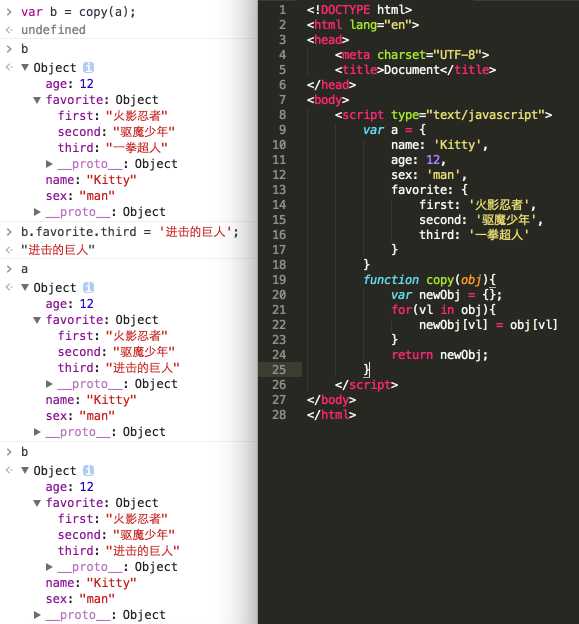Click 'return newObj;' in the code editor
This screenshot has height=624, width=579.
click(440, 355)
